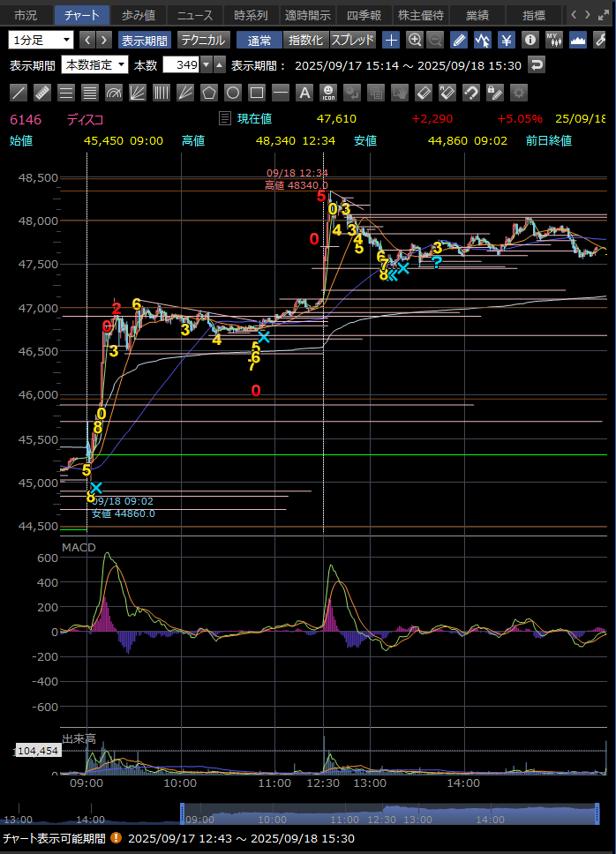
Task: Switch to the ニュース tab
Action: [x=194, y=15]
